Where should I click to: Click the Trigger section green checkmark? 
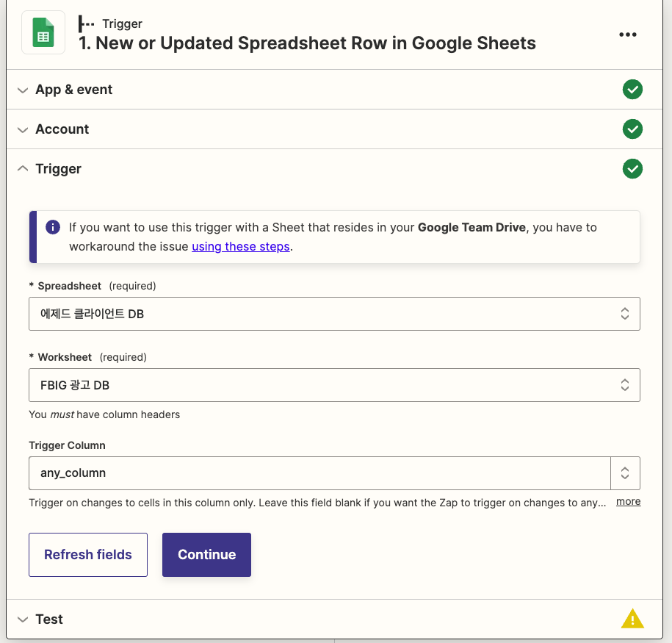pos(632,168)
